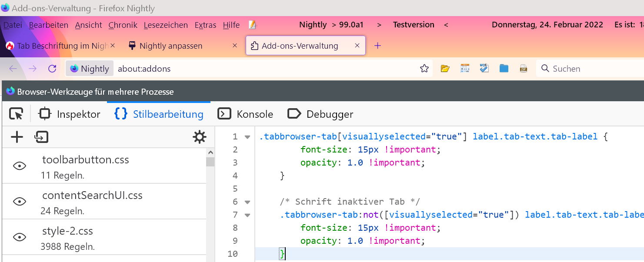The image size is (644, 262).
Task: Click the W3C validator bookmark icon
Action: coord(484,69)
